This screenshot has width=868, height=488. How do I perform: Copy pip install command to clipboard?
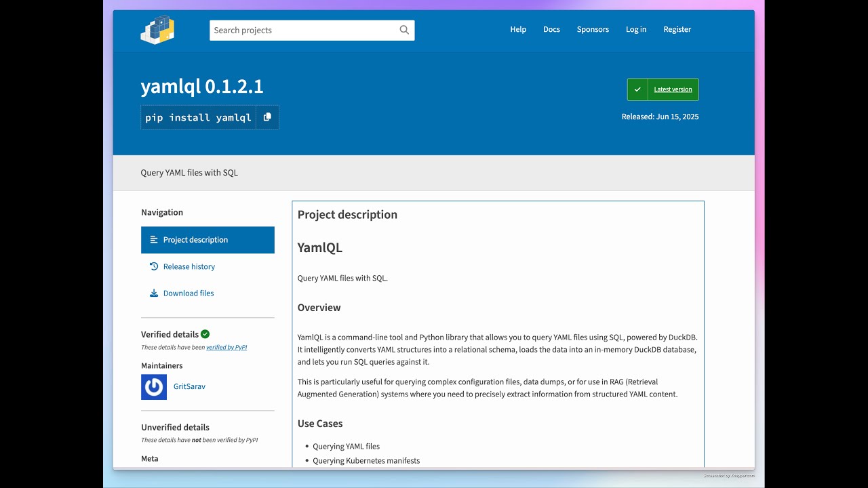(x=267, y=117)
